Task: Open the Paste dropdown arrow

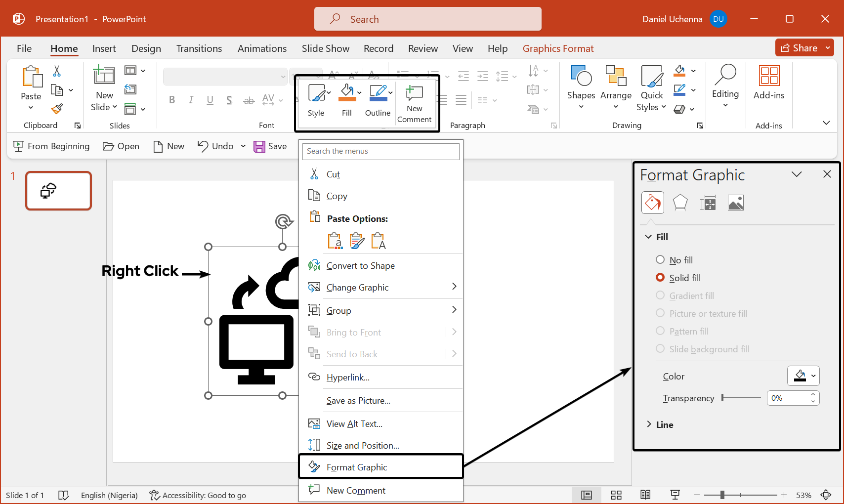Action: tap(31, 108)
